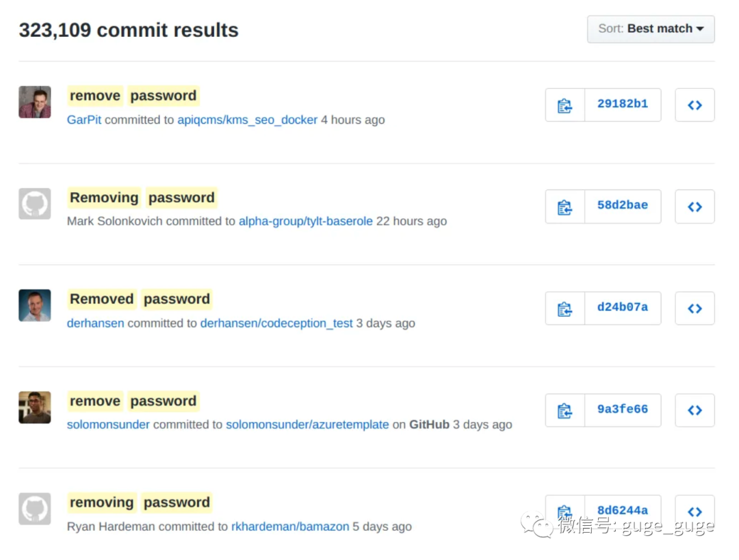Browse repository code at commit 9a3fe66
The width and height of the screenshot is (739, 560).
pos(695,410)
